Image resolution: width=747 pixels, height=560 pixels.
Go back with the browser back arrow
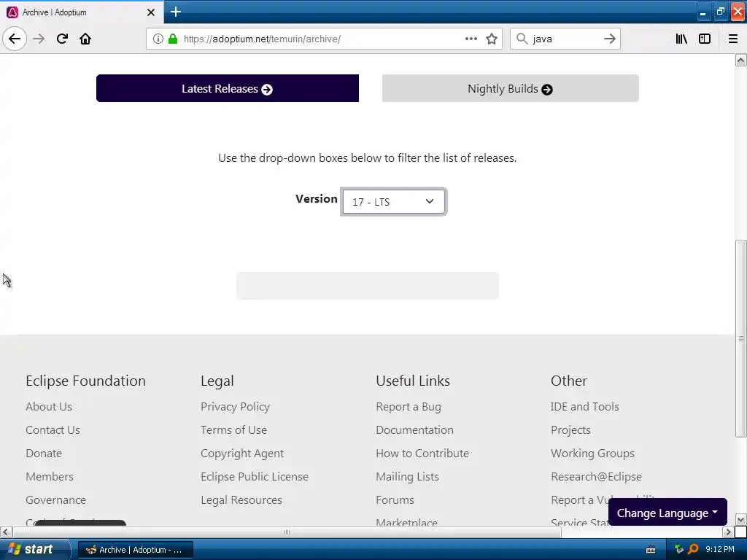pos(15,39)
